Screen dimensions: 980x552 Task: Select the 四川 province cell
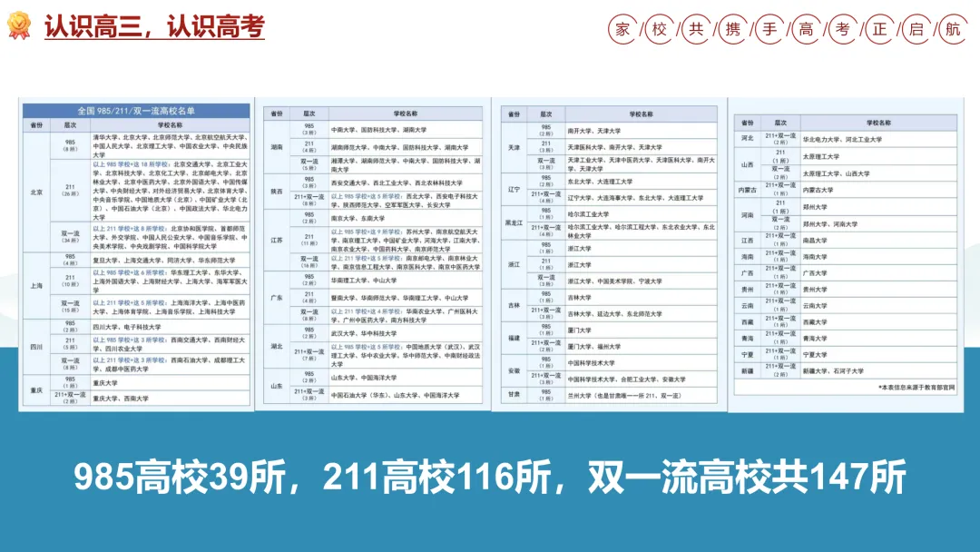[37, 347]
